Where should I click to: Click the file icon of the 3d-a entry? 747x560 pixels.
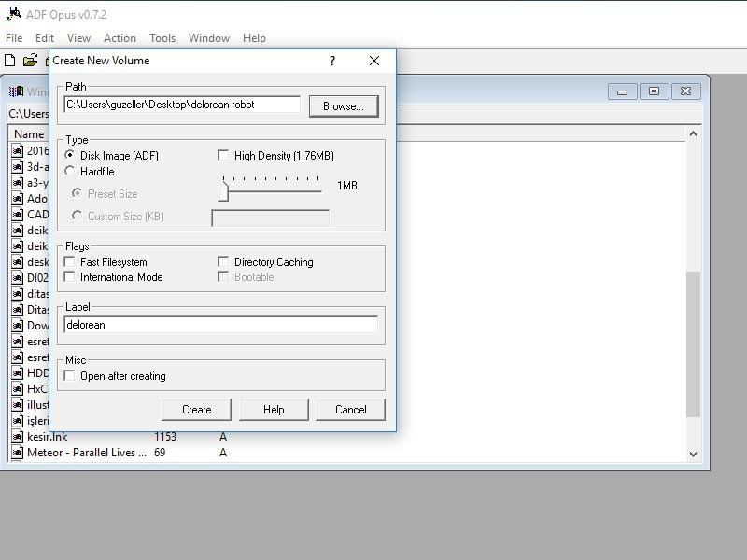[17, 167]
